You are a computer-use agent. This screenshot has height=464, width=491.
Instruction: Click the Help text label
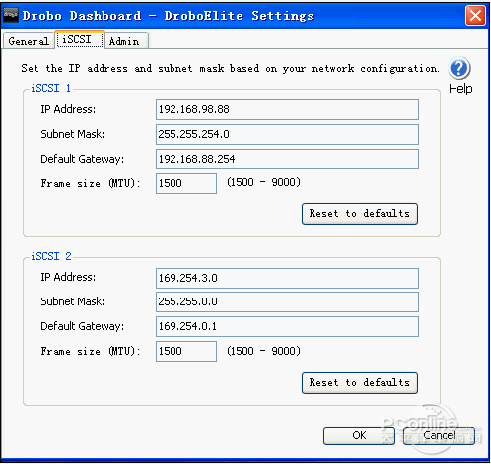pyautogui.click(x=461, y=89)
